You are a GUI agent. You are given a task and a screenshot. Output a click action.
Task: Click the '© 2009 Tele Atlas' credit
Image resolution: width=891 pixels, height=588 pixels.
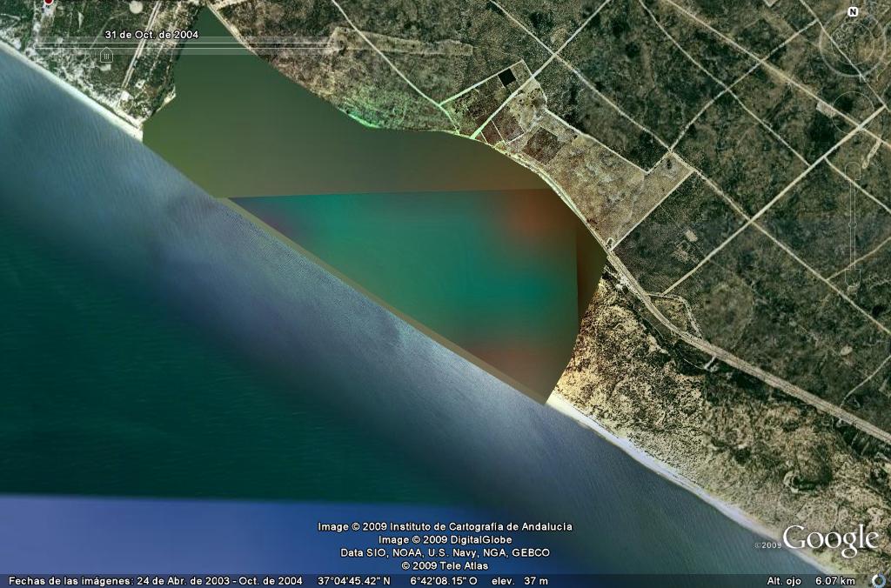pyautogui.click(x=445, y=565)
